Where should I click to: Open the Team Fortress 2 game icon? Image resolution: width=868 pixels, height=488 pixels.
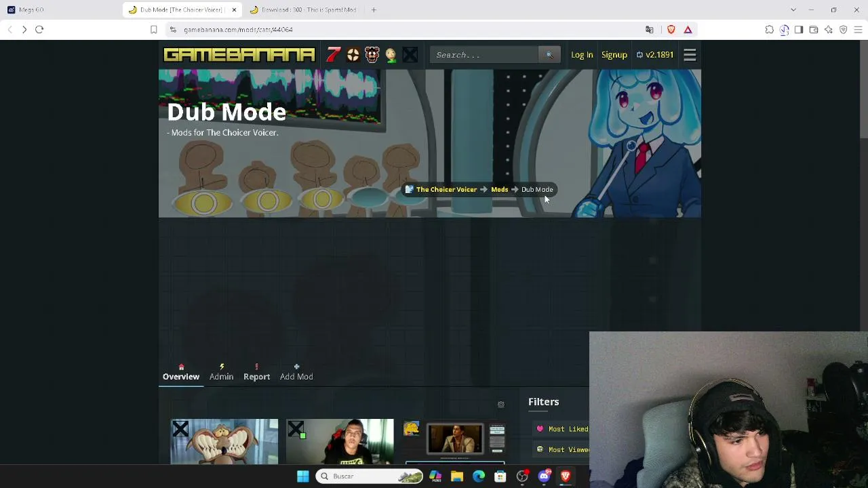(353, 55)
